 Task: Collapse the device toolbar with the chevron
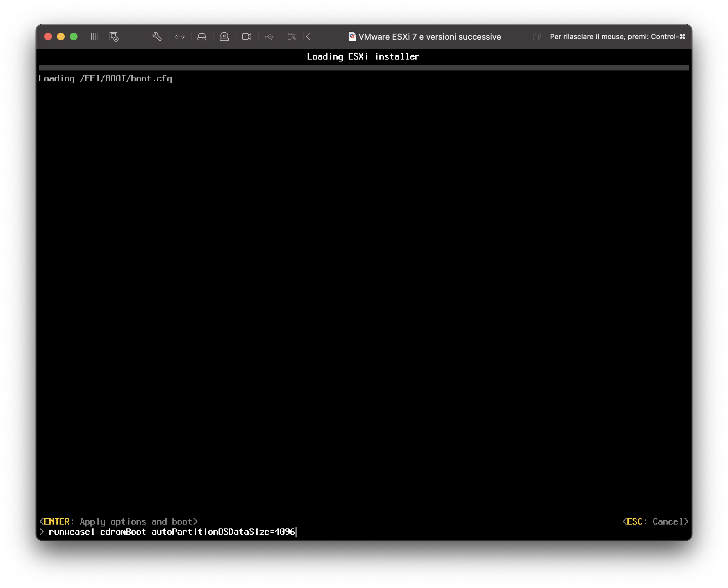click(308, 37)
